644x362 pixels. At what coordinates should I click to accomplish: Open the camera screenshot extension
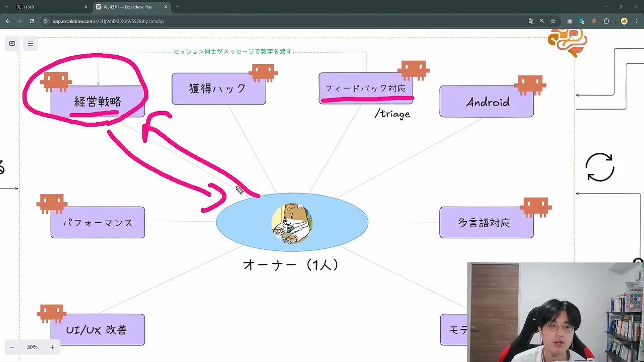[570, 21]
